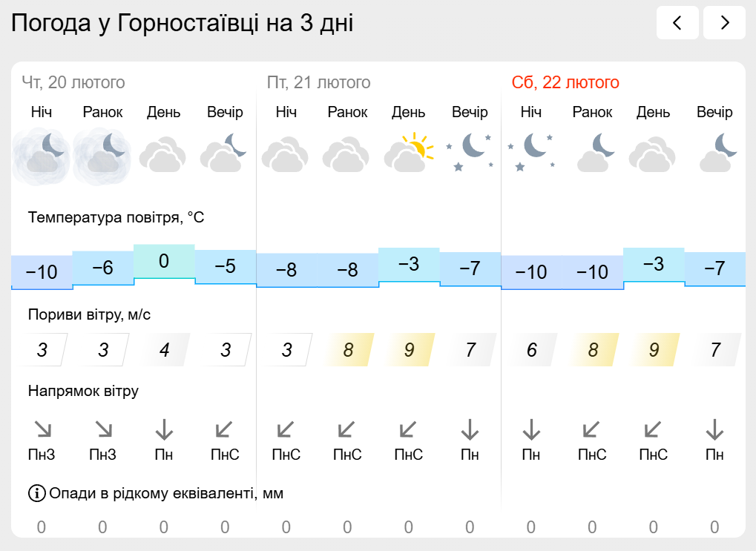Viewport: 756px width, 551px height.
Task: Click Friday morning −8 temperature cell
Action: (347, 270)
